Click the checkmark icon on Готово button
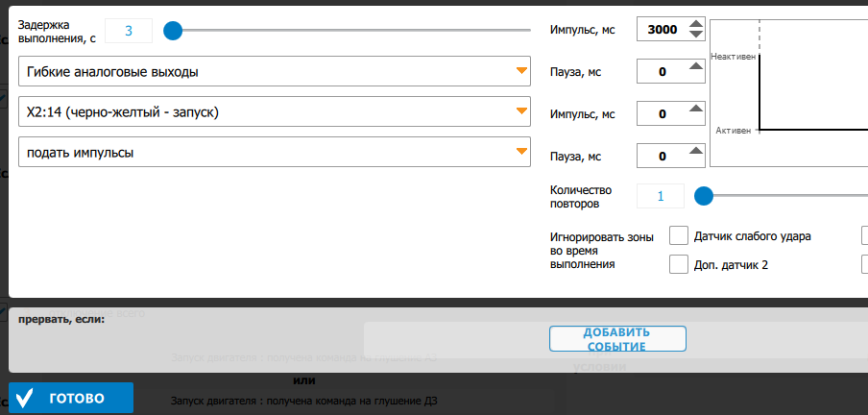868x415 pixels. pyautogui.click(x=27, y=398)
